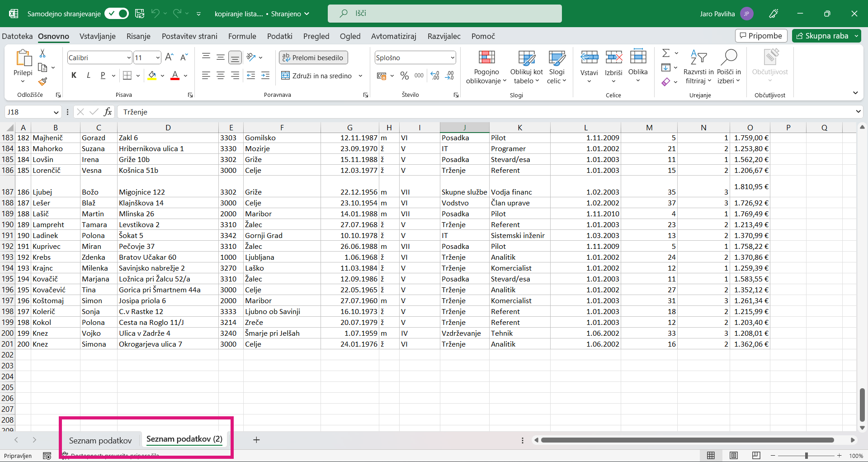Click the increase decimal places icon

[435, 76]
